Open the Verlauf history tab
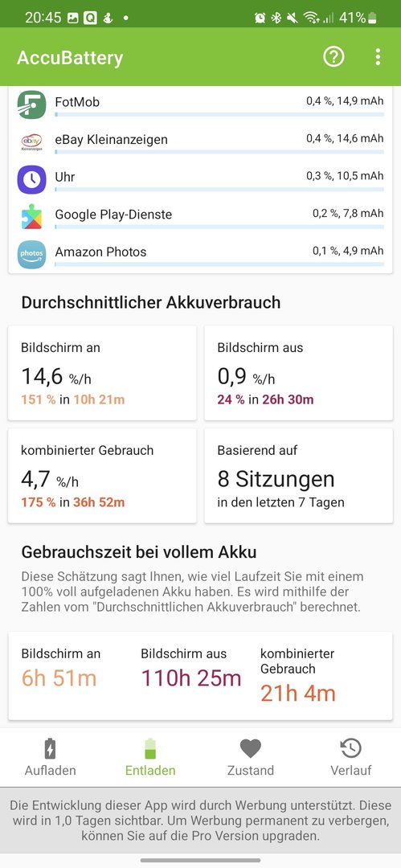401x868 pixels. pos(350,756)
